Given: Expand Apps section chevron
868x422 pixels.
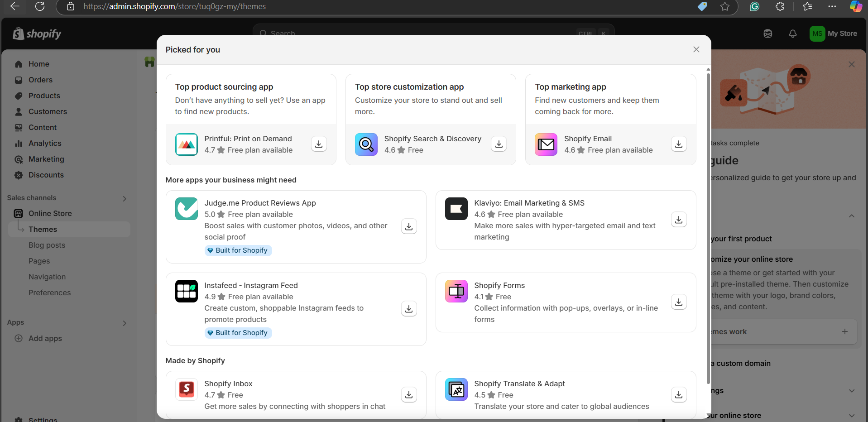Looking at the screenshot, I should [x=125, y=323].
